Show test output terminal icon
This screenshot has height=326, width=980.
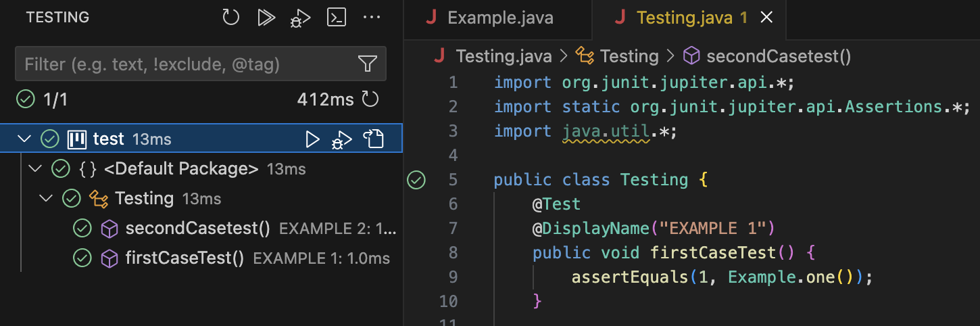[x=337, y=18]
